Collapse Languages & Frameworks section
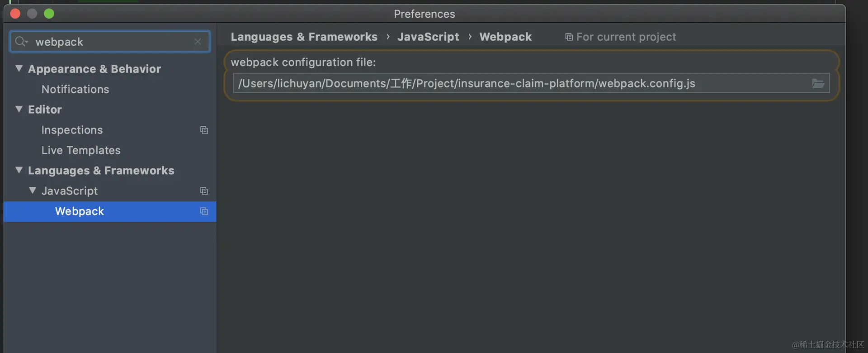The image size is (868, 353). tap(19, 170)
